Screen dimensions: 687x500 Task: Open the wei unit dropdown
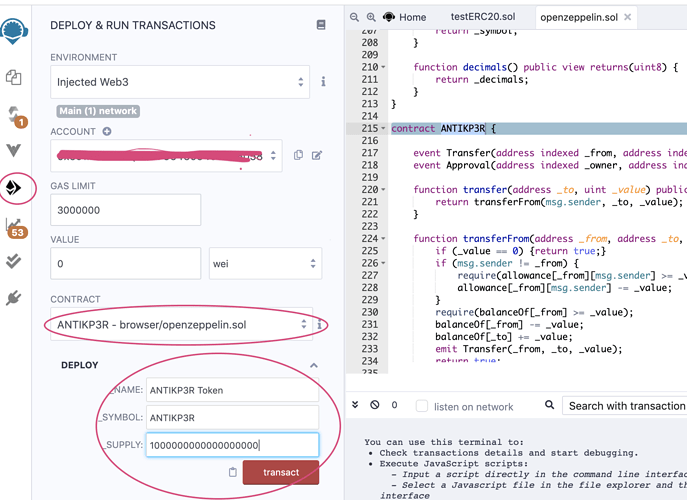(x=266, y=263)
